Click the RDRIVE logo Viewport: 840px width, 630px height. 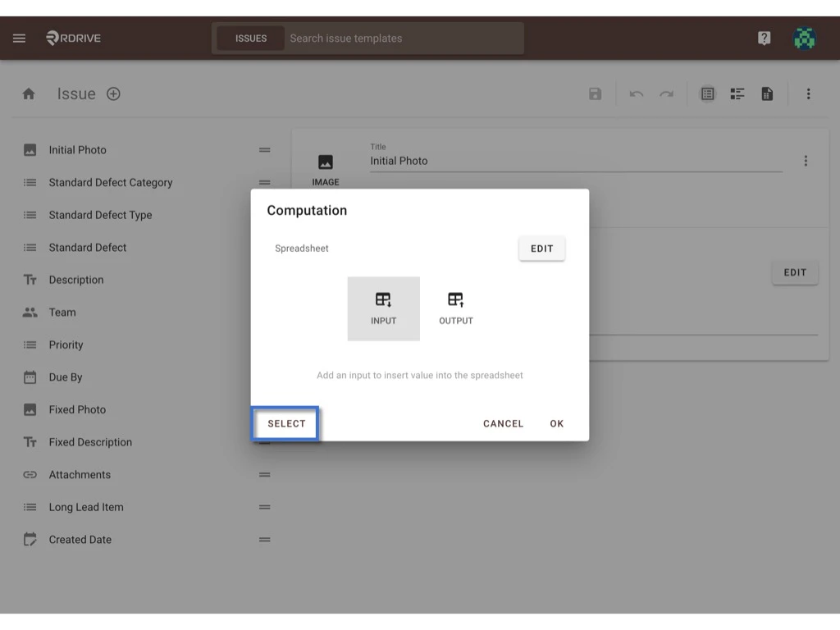[x=73, y=38]
